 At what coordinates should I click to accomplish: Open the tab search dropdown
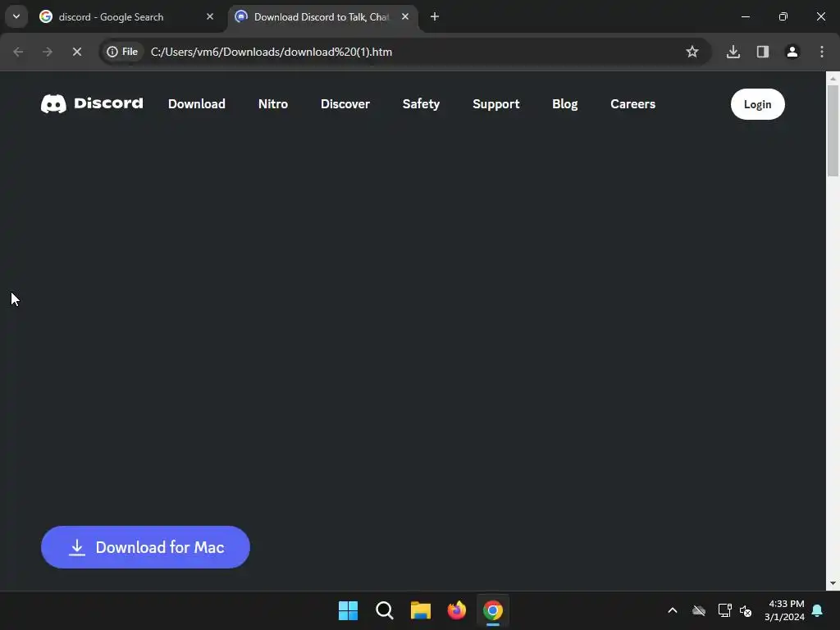pos(16,16)
